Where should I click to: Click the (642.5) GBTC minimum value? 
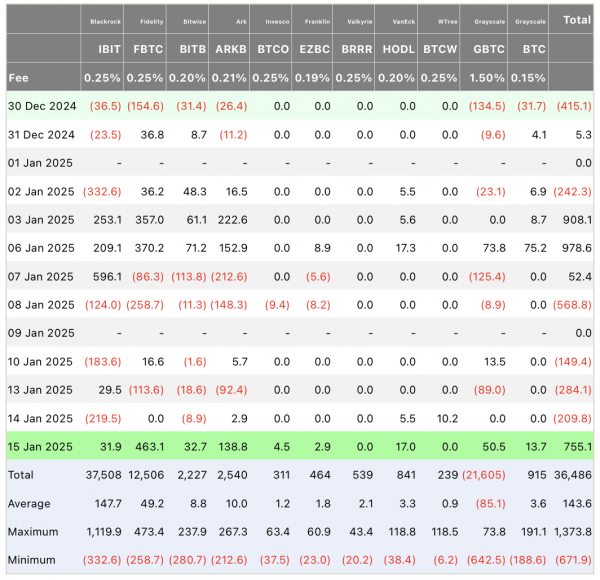(x=486, y=560)
